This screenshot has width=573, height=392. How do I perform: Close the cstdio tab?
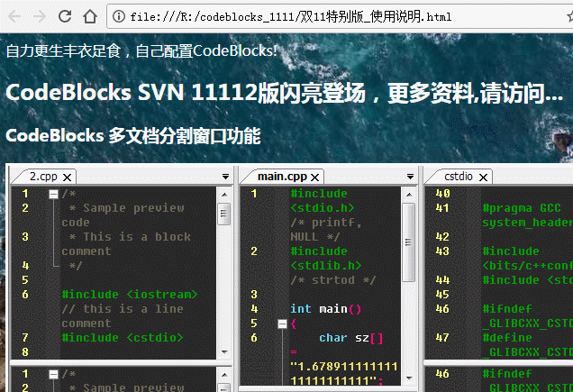[483, 178]
